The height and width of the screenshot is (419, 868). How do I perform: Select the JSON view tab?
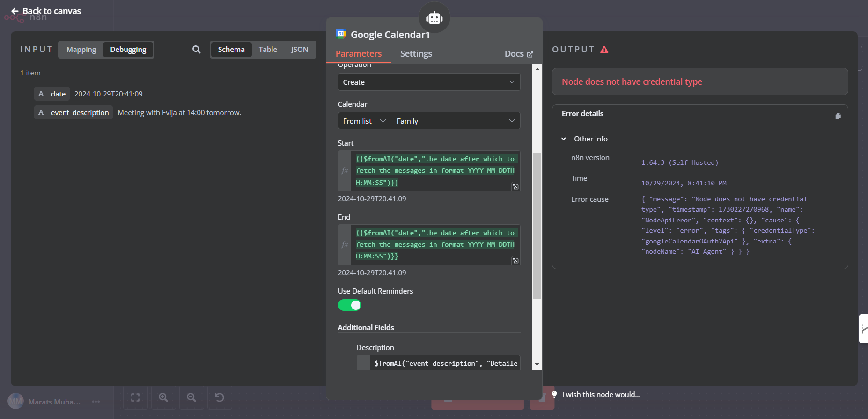tap(299, 50)
